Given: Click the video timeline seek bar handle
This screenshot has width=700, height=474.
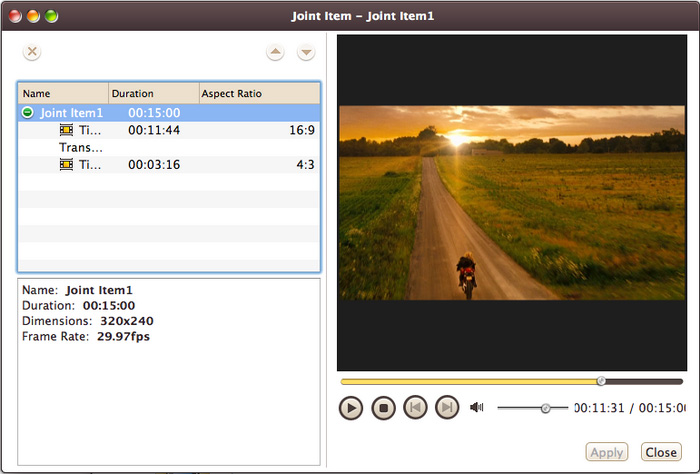Looking at the screenshot, I should [601, 381].
